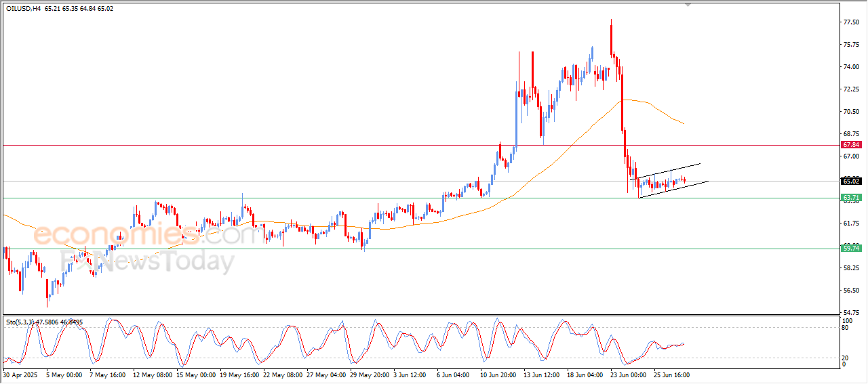The width and height of the screenshot is (868, 384).
Task: Click the 30 Apr 2025 date label
Action: (19, 374)
